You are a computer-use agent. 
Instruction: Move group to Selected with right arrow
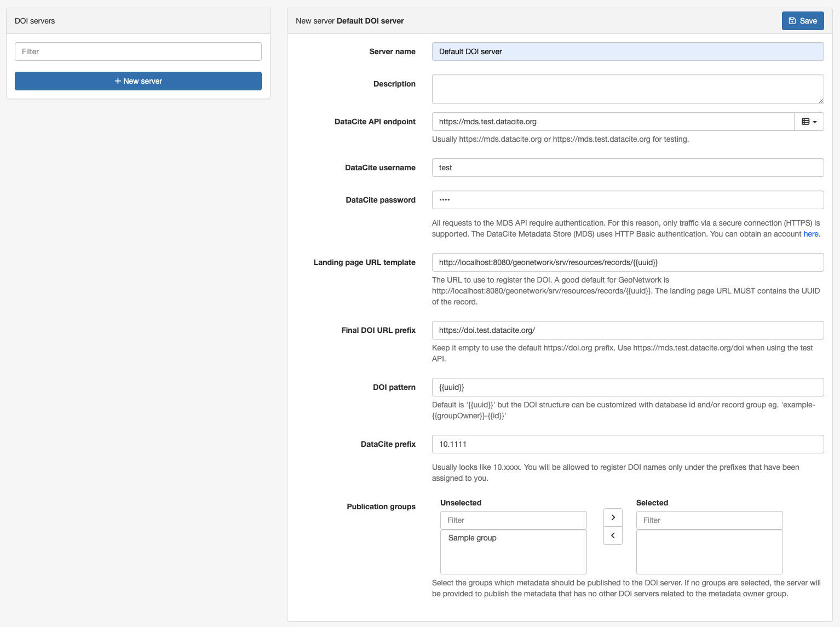[x=613, y=517]
